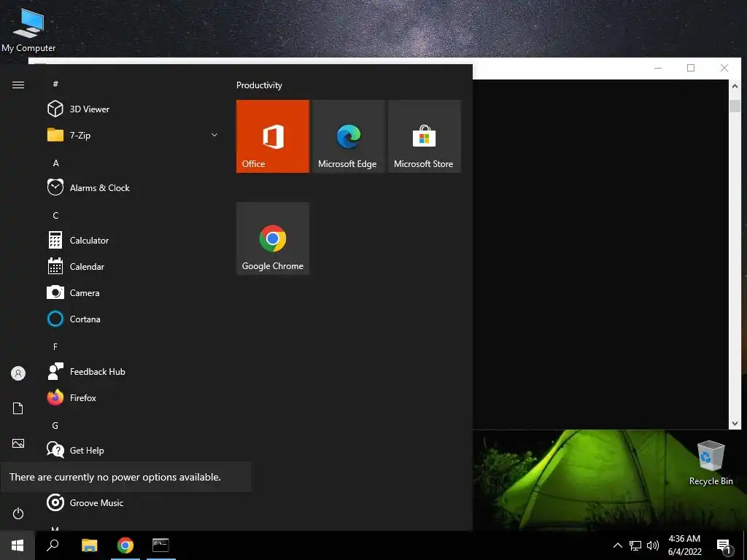Image resolution: width=747 pixels, height=560 pixels.
Task: Select the My Computer desktop icon
Action: point(28,29)
